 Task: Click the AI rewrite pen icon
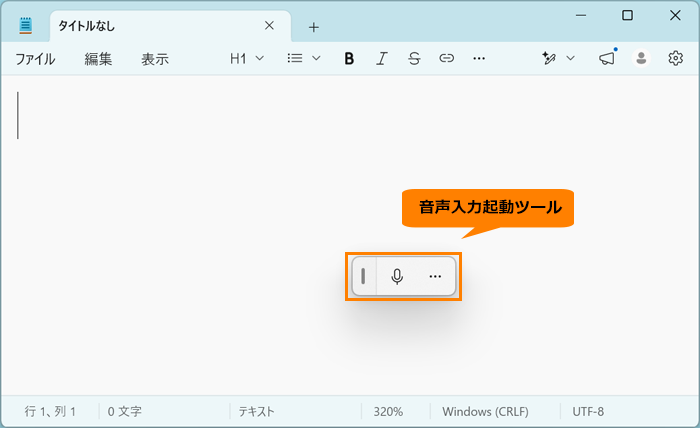(x=549, y=58)
